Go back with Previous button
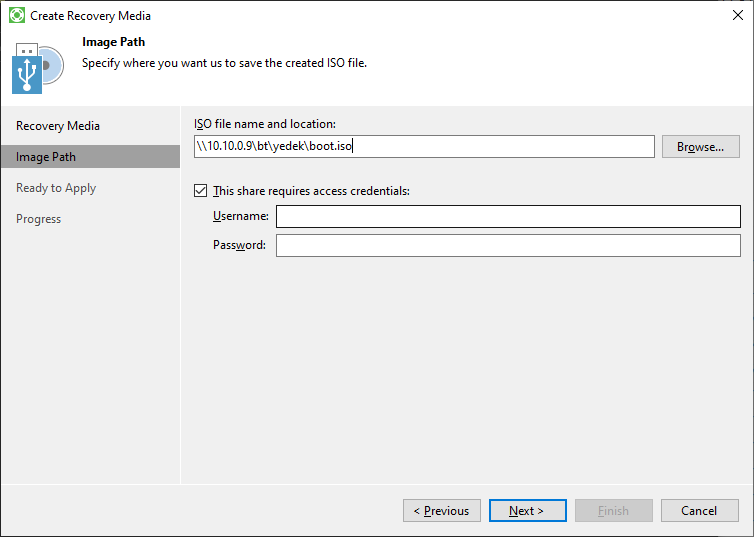 point(442,511)
